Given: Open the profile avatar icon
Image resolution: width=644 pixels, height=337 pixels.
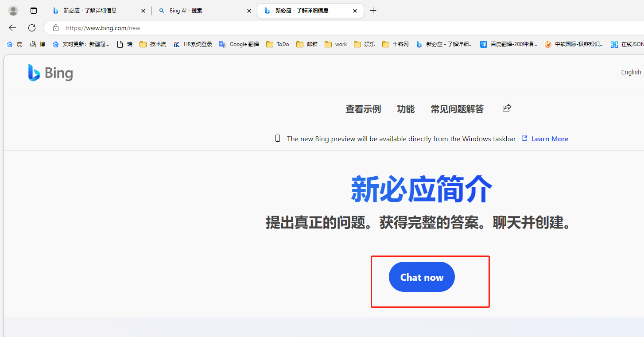Looking at the screenshot, I should click(x=13, y=11).
